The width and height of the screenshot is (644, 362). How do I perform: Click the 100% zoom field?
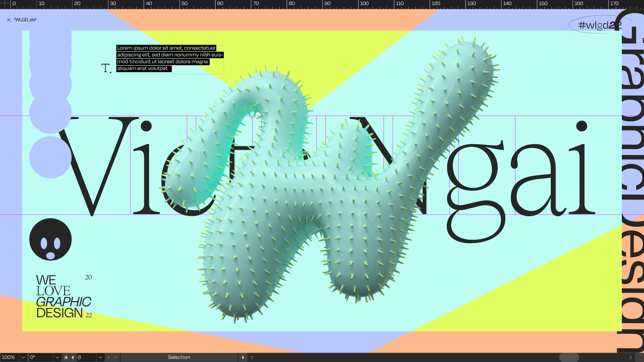coord(9,357)
